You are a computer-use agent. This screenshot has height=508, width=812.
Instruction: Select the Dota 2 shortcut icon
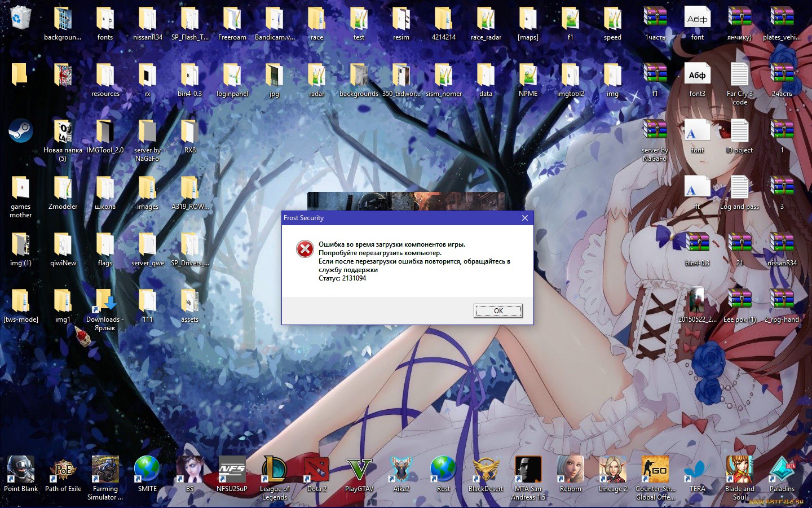[316, 470]
